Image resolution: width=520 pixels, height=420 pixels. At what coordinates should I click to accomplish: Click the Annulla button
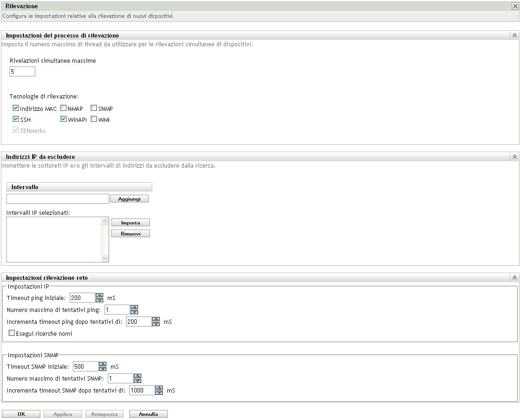click(x=149, y=414)
